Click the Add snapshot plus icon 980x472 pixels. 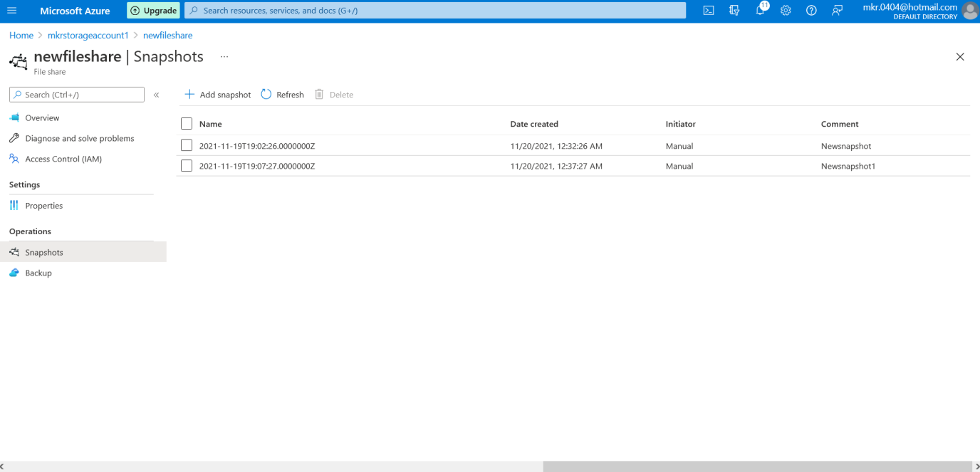tap(189, 95)
